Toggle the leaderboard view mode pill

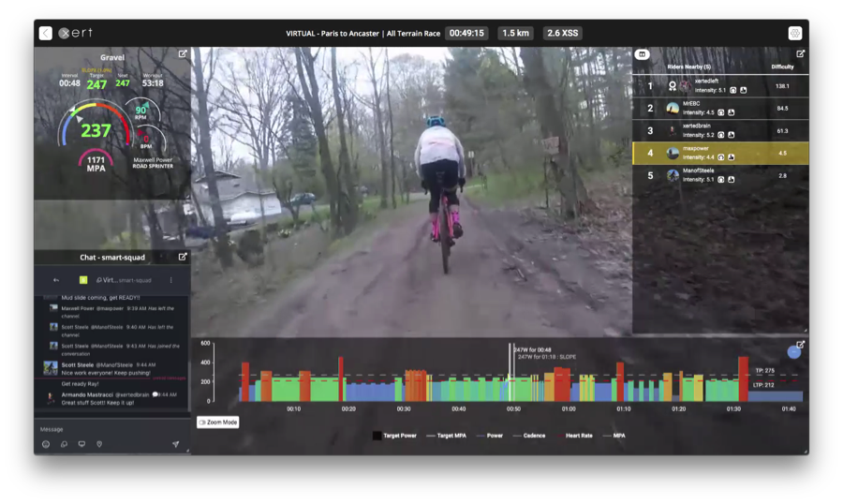pos(643,54)
